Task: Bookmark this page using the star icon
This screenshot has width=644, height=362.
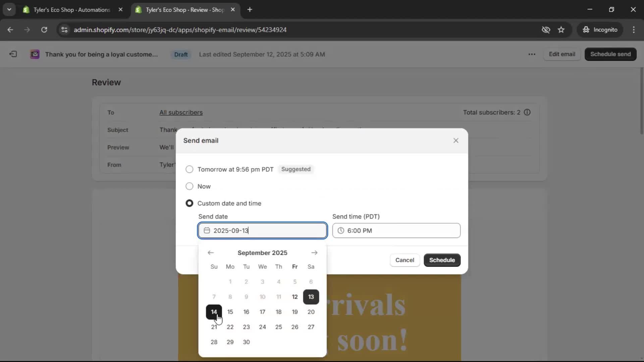Action: [x=561, y=29]
